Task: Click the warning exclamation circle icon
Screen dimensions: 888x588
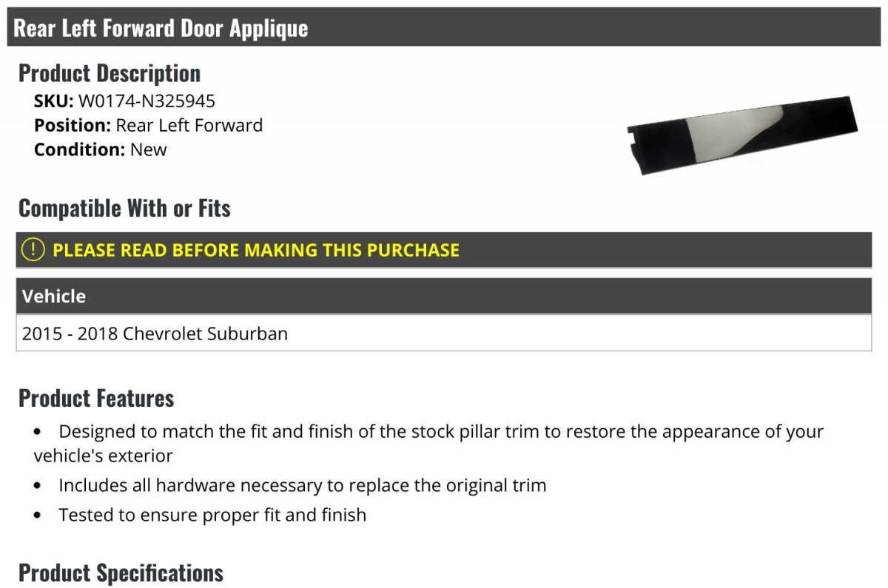Action: tap(33, 250)
